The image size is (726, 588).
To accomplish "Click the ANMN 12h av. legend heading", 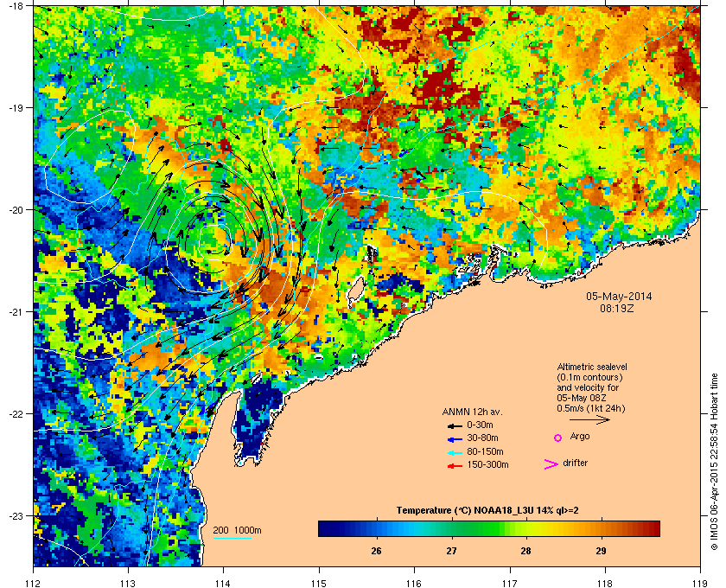I will click(x=472, y=412).
